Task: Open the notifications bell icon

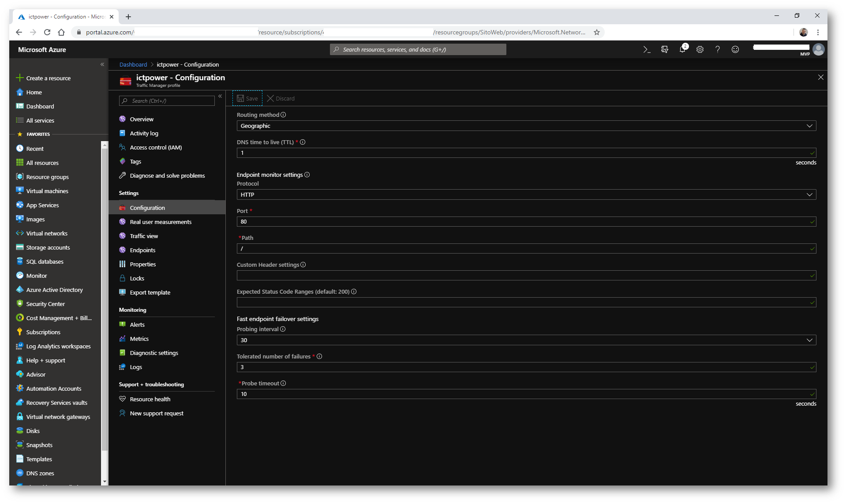Action: point(682,49)
